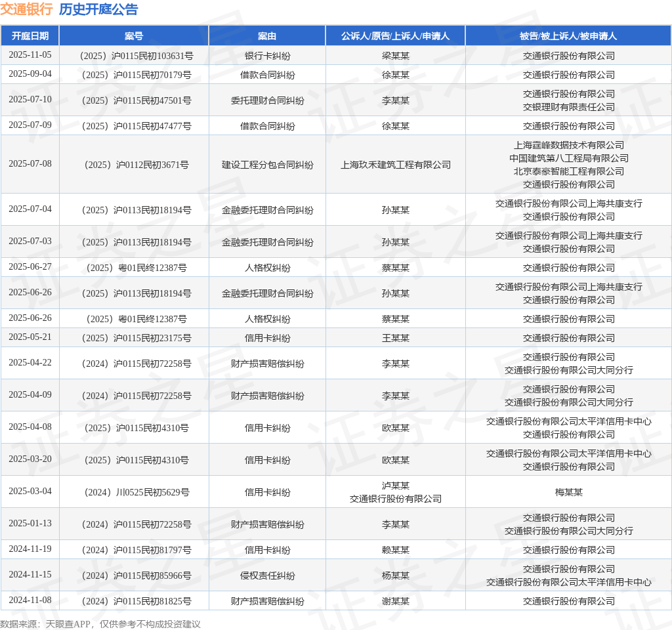Select the 公诉人/原告/上诉人/申请人 column header
Screen dimensions: 672x630
[395, 36]
